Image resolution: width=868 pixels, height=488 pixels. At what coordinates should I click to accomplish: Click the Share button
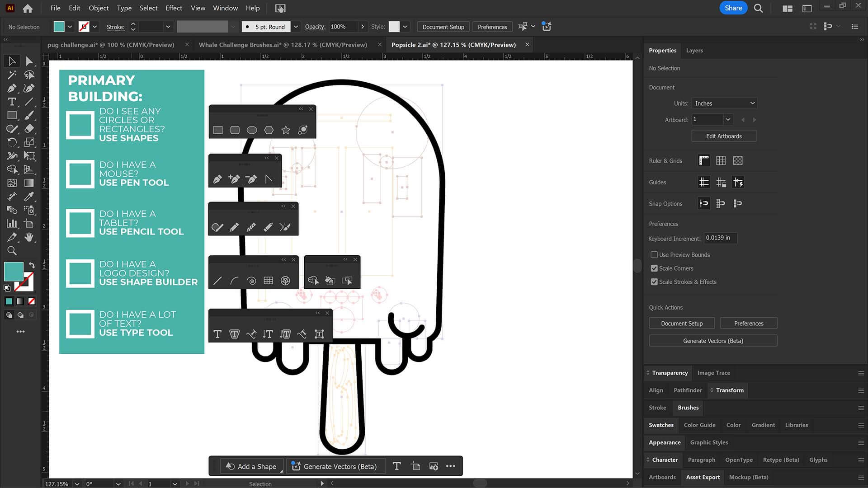(733, 8)
